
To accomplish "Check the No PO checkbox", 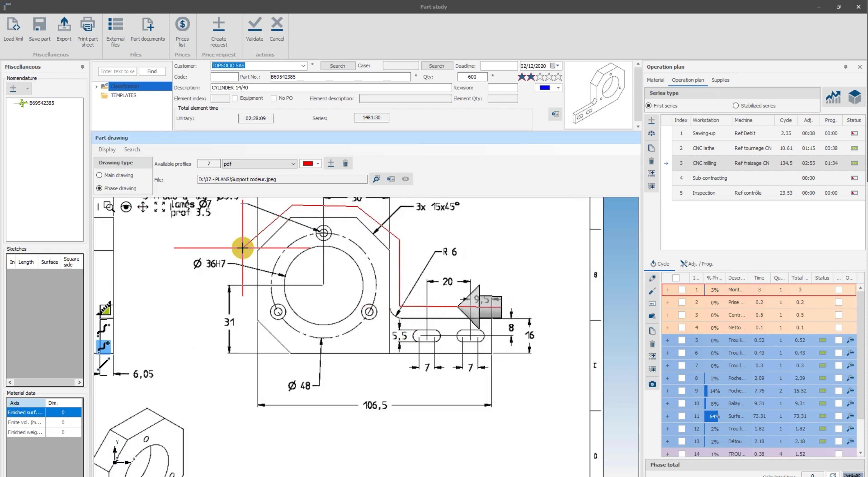I will click(x=274, y=98).
